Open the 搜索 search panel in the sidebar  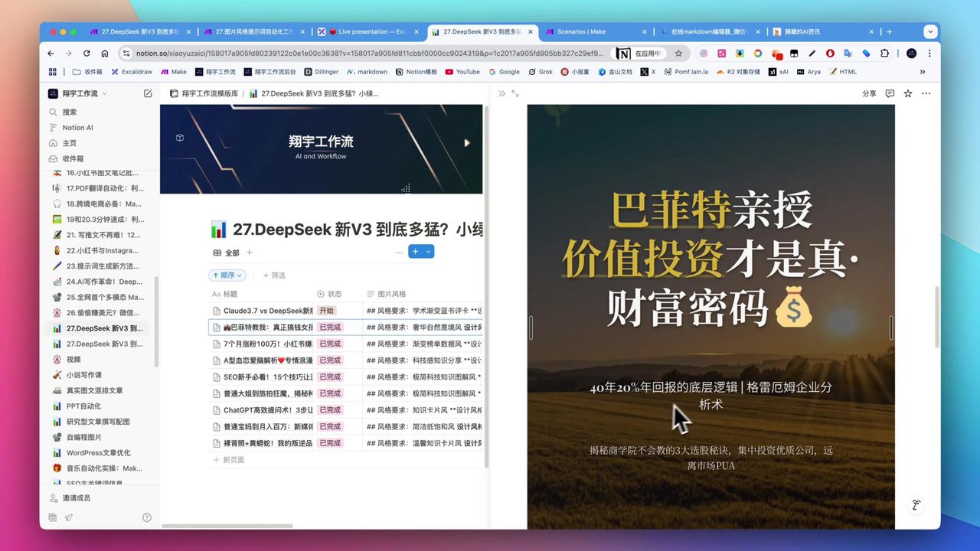click(x=67, y=112)
